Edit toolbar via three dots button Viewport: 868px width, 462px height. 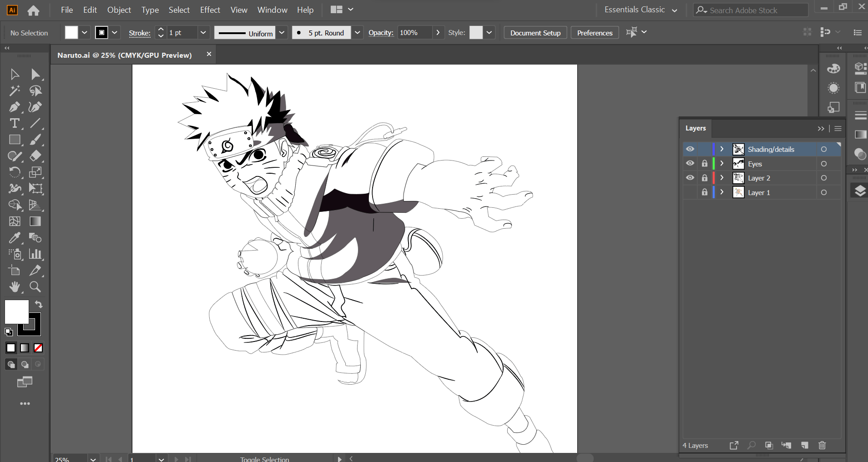click(x=25, y=404)
